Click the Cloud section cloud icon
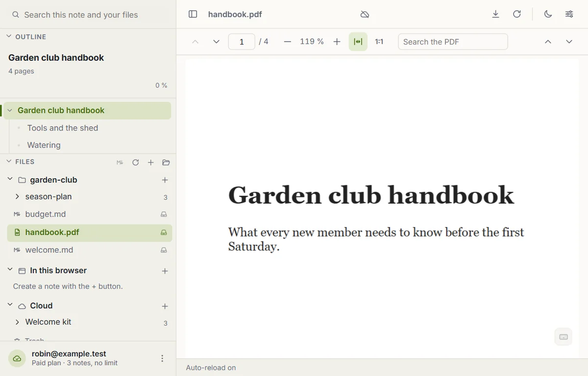The width and height of the screenshot is (588, 376). pyautogui.click(x=22, y=306)
